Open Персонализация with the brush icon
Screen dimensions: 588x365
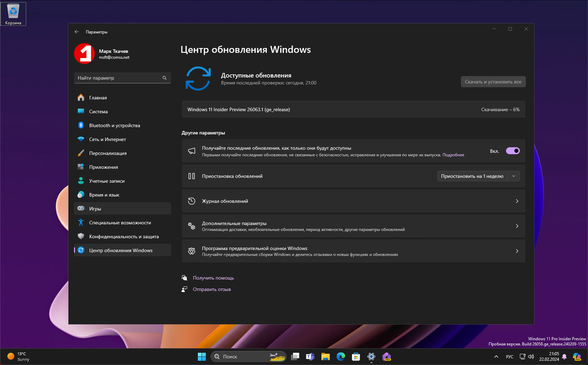(x=81, y=153)
